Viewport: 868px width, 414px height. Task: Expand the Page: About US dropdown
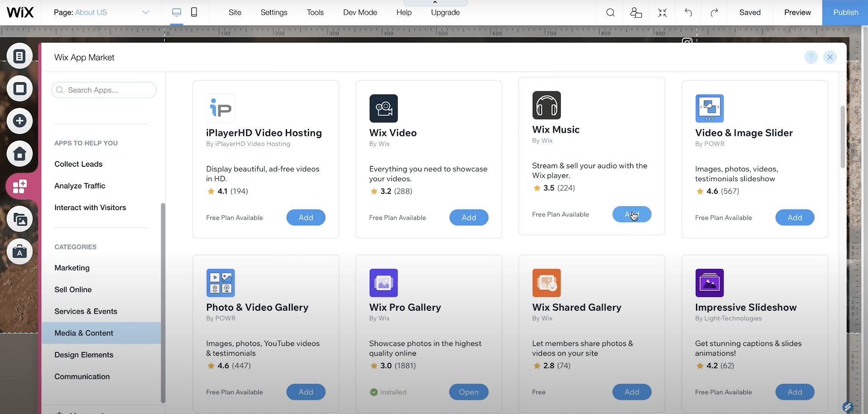[146, 12]
